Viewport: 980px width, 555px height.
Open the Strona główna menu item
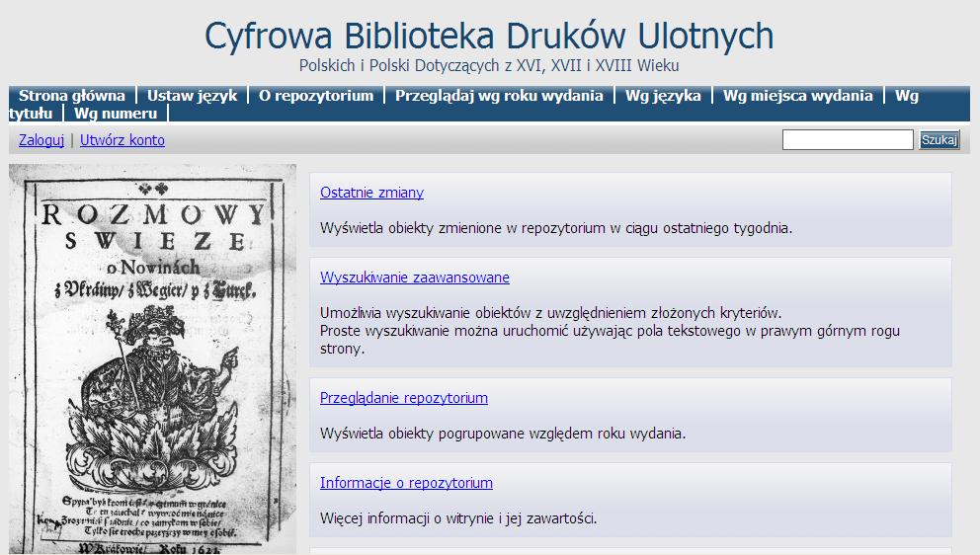click(x=72, y=96)
